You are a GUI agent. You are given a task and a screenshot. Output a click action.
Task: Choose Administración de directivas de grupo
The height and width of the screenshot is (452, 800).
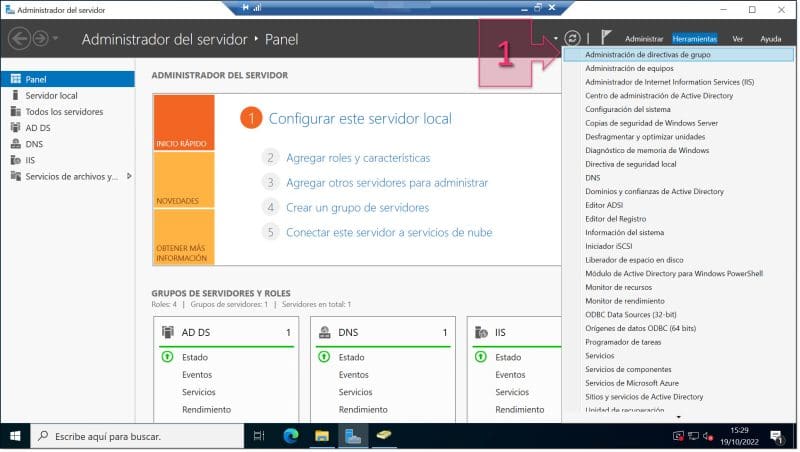(x=678, y=54)
